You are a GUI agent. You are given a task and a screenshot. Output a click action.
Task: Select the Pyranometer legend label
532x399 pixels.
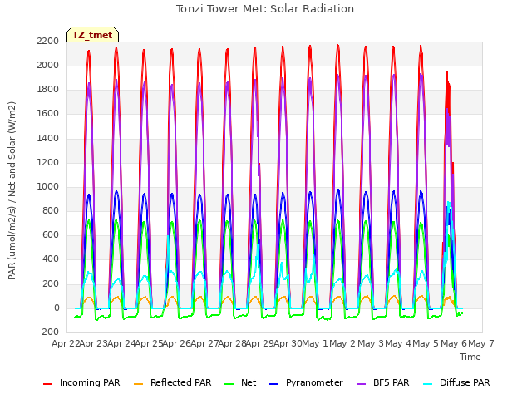point(314,382)
